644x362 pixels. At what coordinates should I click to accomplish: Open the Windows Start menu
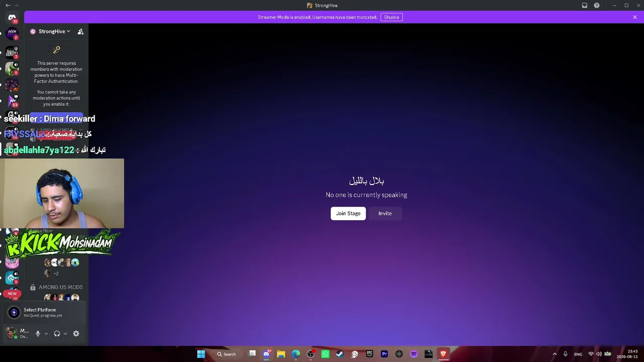click(x=201, y=354)
